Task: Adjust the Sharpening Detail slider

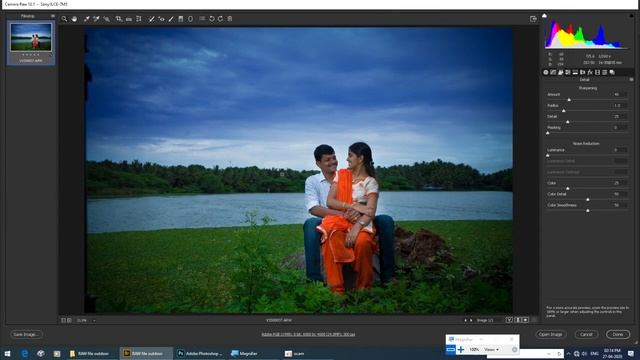Action: coord(568,122)
